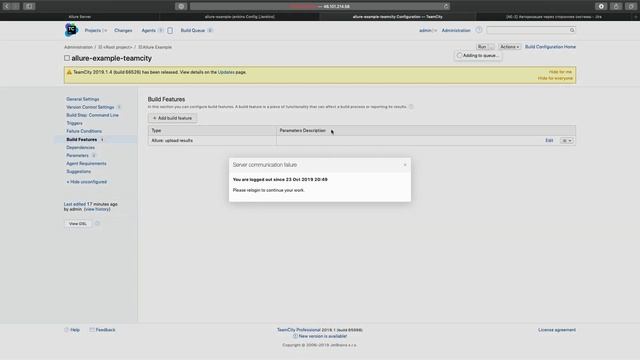Click the Run button

482,47
